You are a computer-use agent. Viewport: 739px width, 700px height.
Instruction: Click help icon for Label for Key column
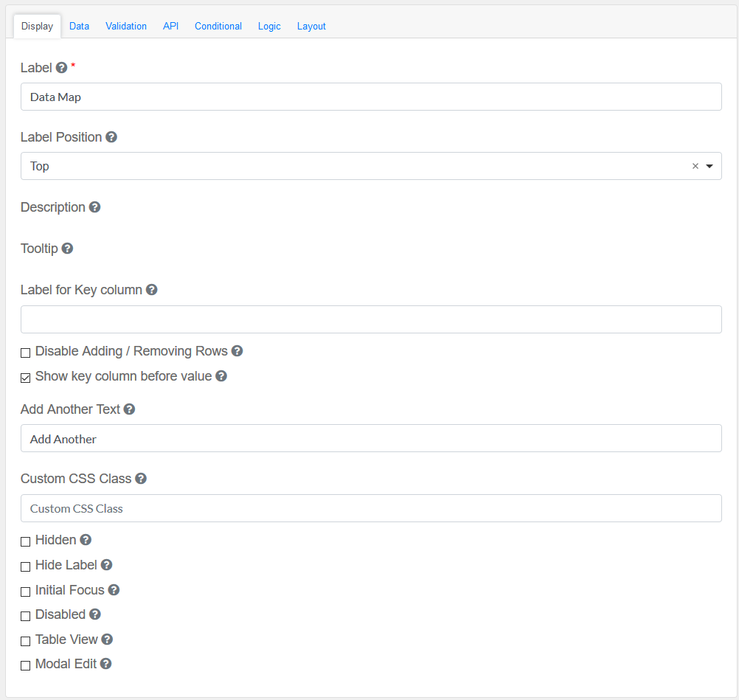pyautogui.click(x=151, y=290)
